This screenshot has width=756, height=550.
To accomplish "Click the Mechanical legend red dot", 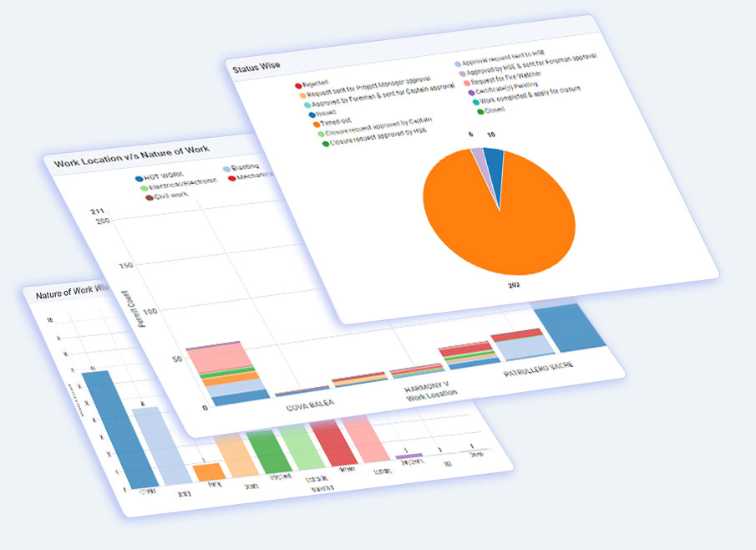I will 231,177.
